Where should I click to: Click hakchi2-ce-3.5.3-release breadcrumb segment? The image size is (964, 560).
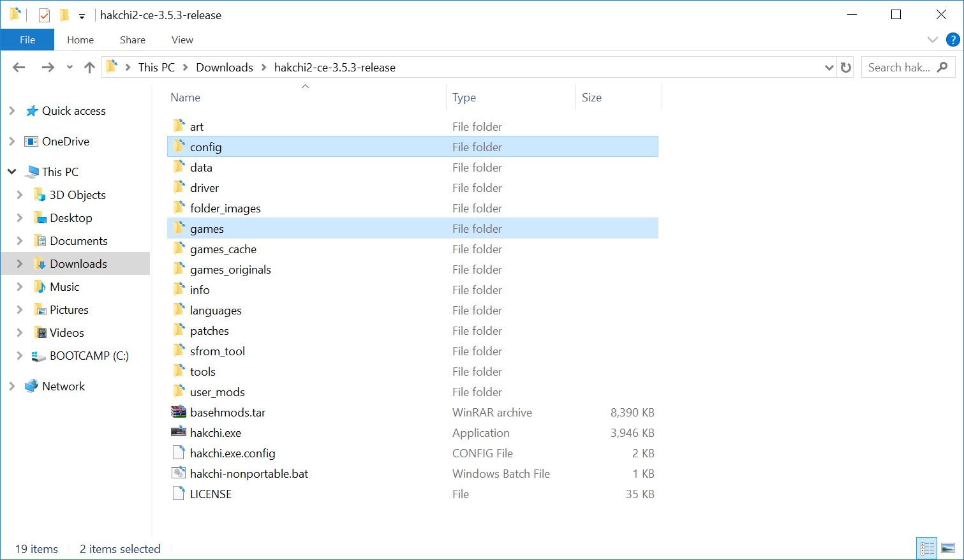(x=335, y=68)
